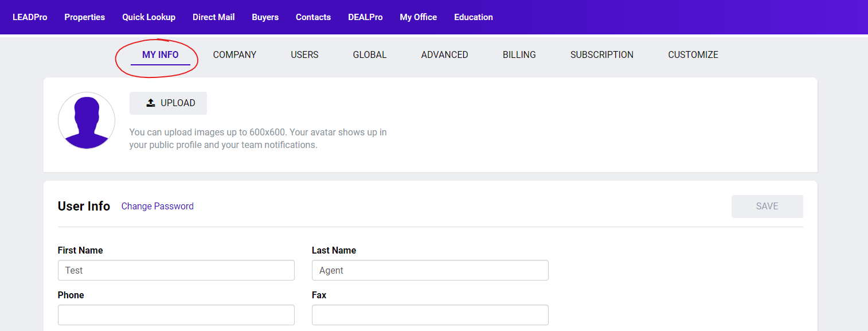Open the Education section
Viewport: 868px width, 331px height.
click(x=473, y=17)
